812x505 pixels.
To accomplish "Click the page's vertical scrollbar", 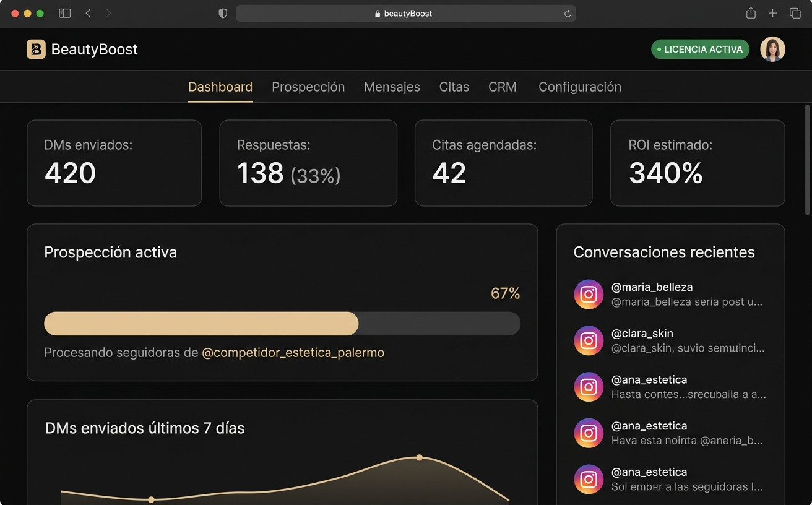I will coord(807,160).
